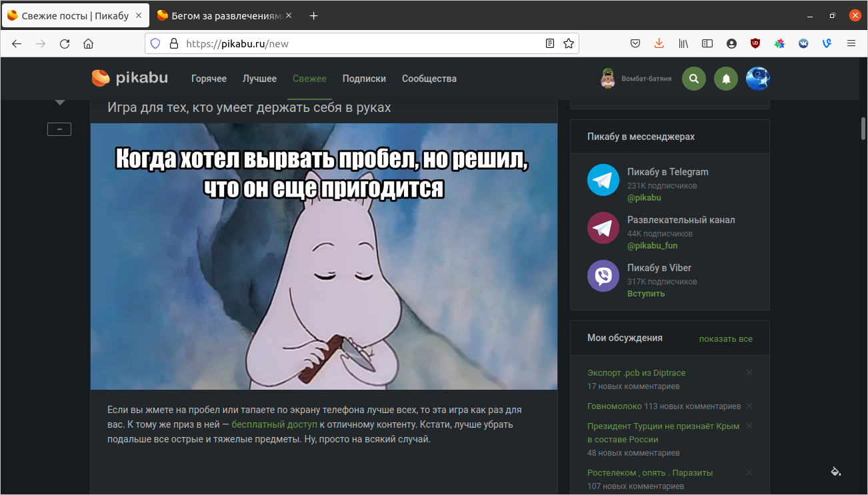Dismiss the Ростелеком discussion entry
This screenshot has height=495, width=868.
749,473
